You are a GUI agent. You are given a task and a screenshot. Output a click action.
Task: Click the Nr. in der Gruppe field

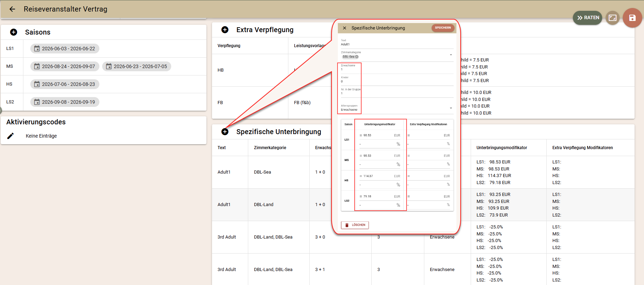click(397, 92)
